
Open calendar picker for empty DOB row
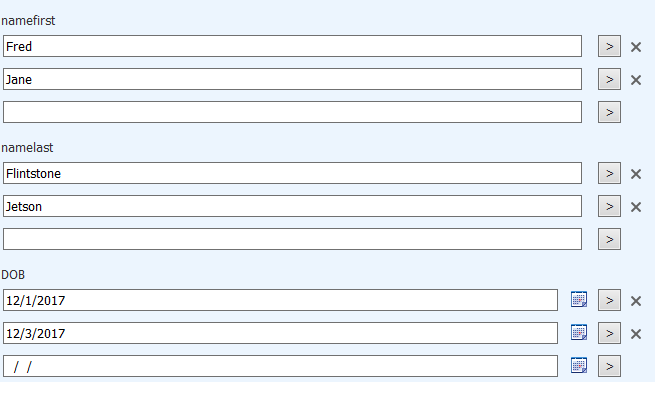579,366
